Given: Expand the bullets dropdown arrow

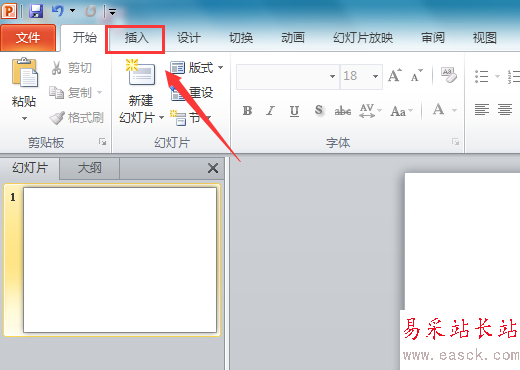Looking at the screenshot, I should tap(497, 76).
